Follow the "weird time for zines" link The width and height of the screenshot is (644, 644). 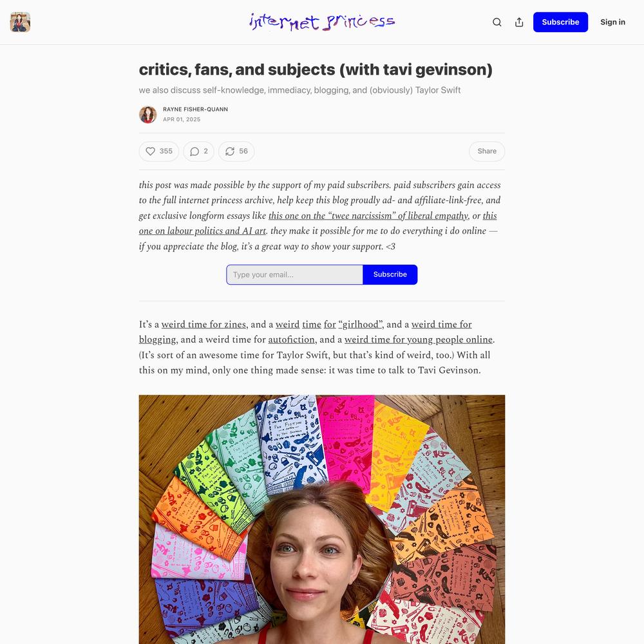[x=204, y=325]
